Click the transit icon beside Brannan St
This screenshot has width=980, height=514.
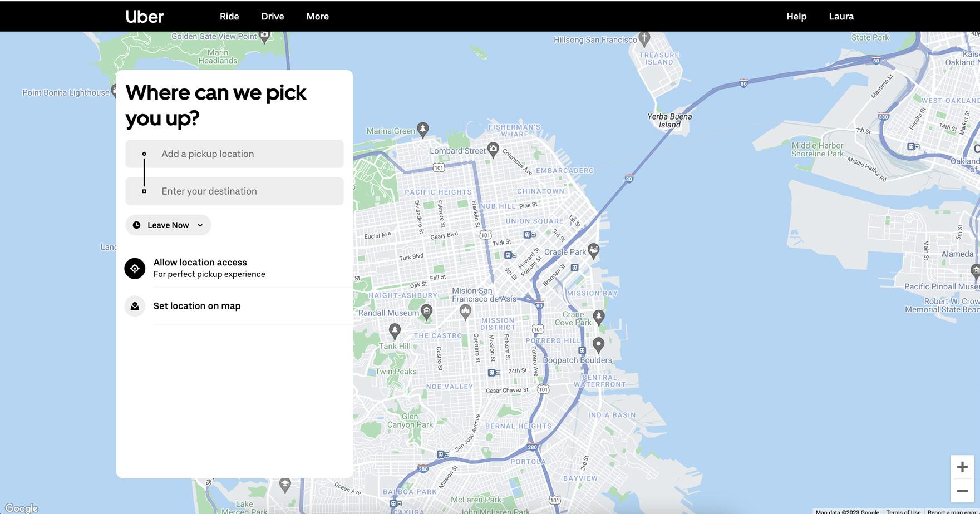coord(575,268)
